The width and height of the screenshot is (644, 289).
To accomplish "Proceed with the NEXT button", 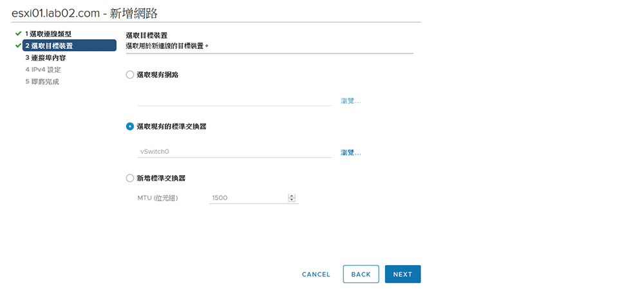I will [x=403, y=274].
